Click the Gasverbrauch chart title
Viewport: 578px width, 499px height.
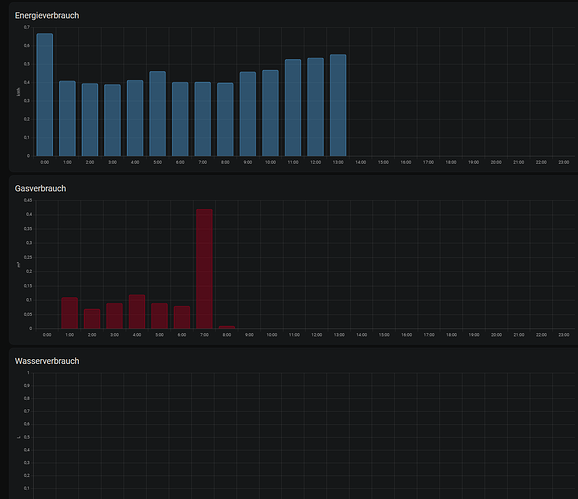[41, 188]
